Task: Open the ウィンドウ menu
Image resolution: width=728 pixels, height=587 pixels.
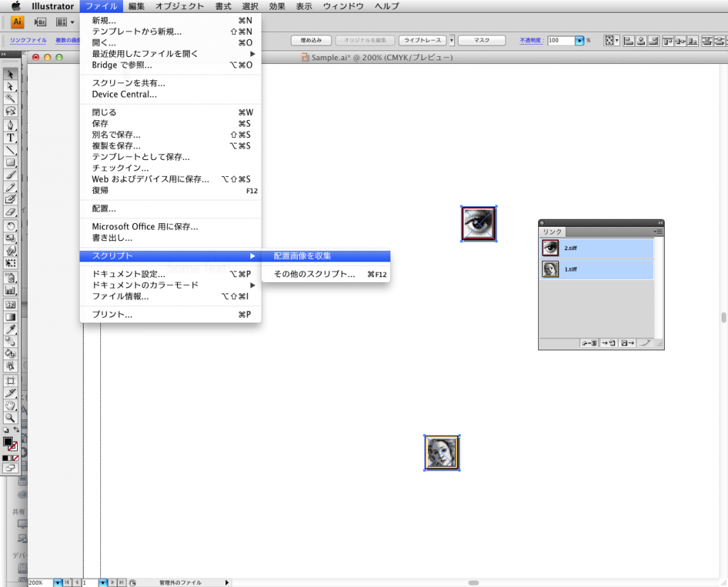Action: pos(343,6)
